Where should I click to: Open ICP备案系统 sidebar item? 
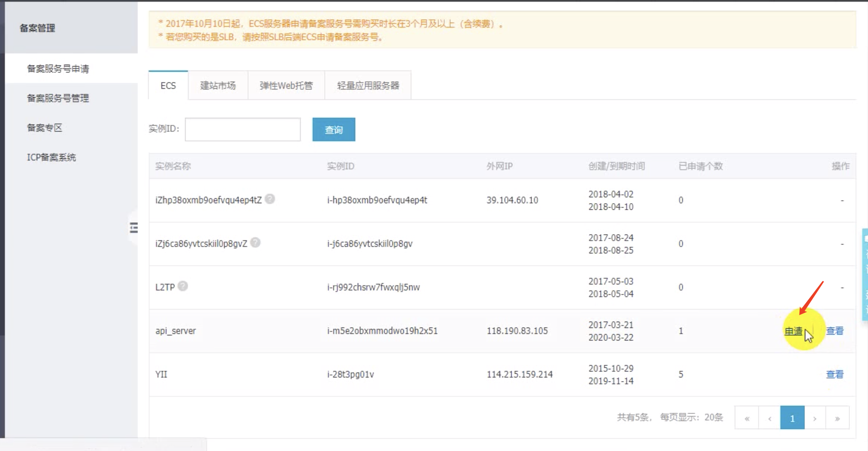point(51,157)
